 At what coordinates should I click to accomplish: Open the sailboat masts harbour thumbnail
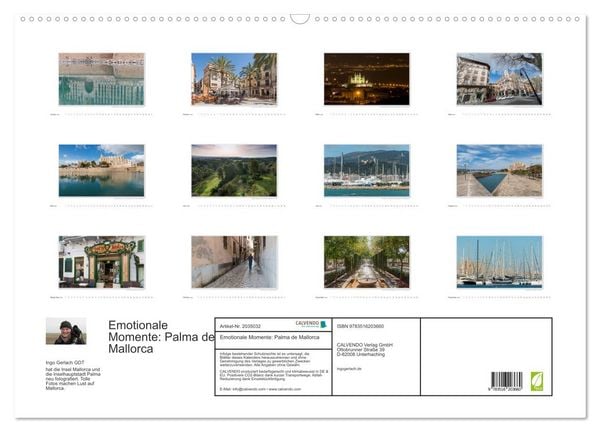tap(499, 262)
